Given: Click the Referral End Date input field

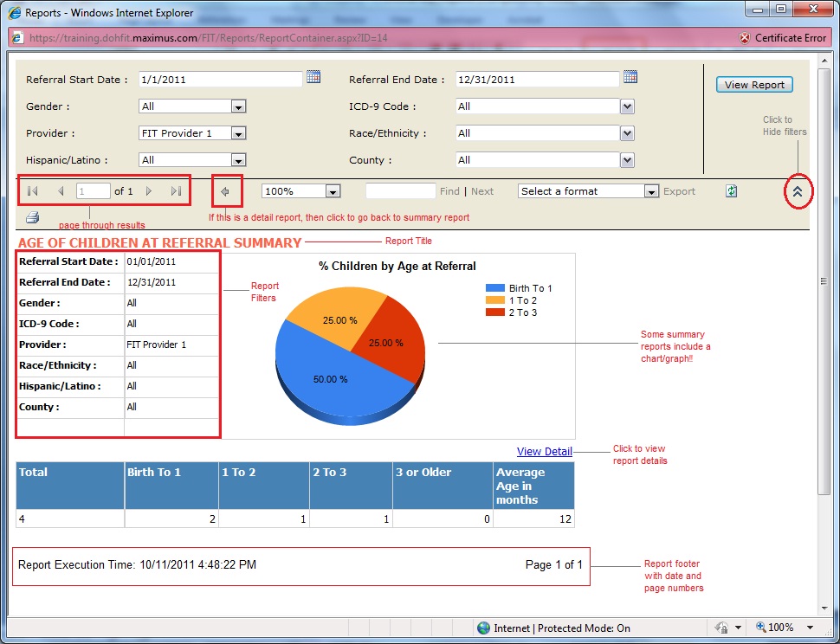Looking at the screenshot, I should [x=537, y=80].
